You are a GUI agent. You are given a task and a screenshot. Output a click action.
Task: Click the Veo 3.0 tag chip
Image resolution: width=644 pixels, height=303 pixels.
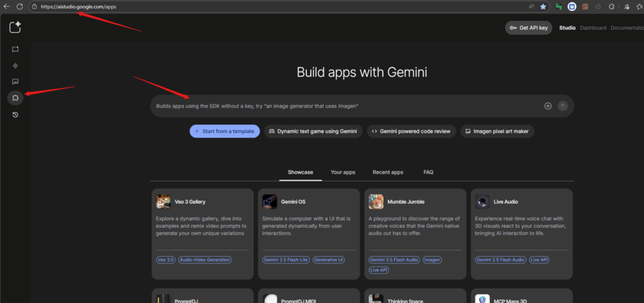[165, 260]
